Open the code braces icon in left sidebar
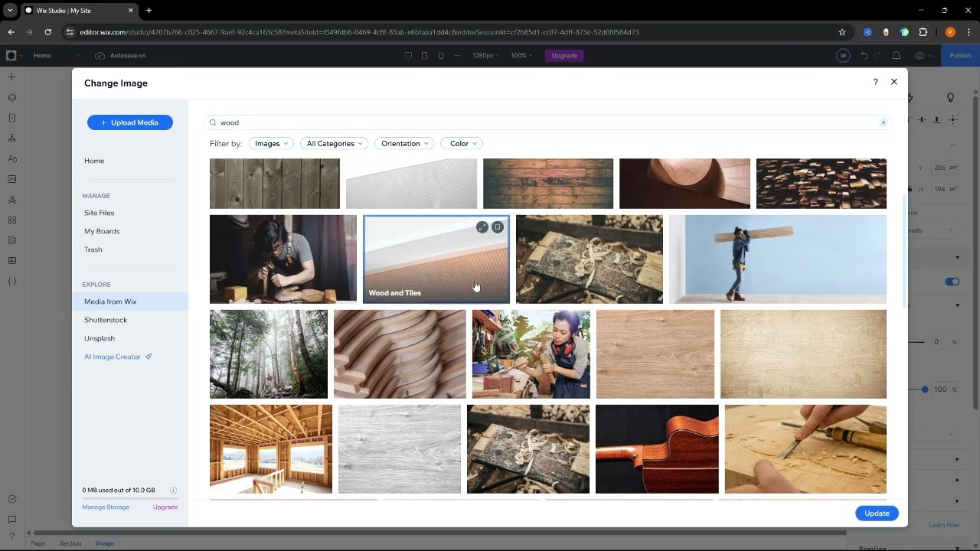The image size is (980, 551). point(11,282)
